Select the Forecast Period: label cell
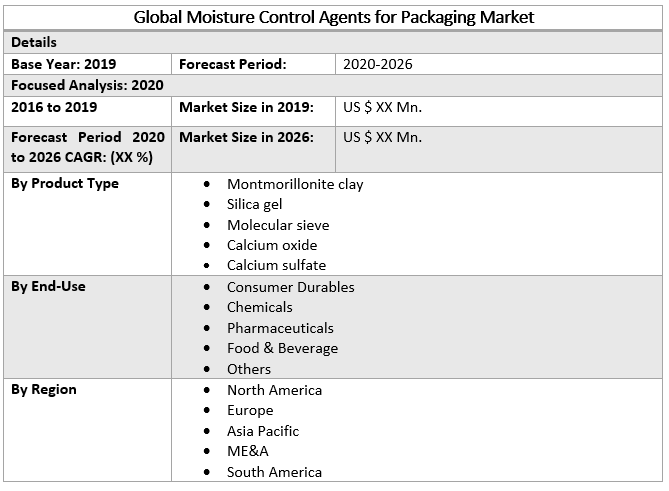 click(232, 64)
